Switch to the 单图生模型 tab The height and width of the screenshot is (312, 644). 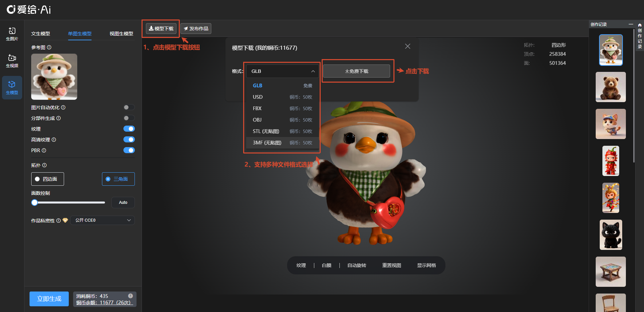pyautogui.click(x=80, y=34)
